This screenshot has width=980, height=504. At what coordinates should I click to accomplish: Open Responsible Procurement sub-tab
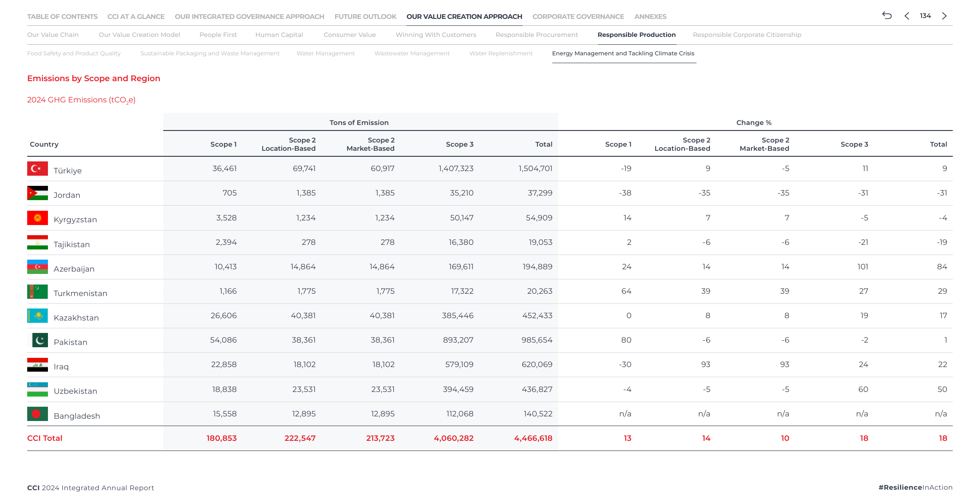[537, 35]
